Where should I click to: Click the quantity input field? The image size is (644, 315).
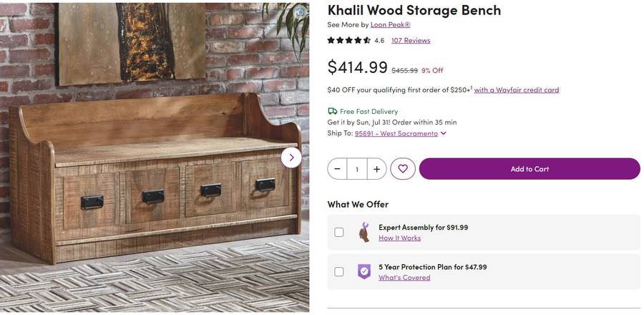coord(357,169)
